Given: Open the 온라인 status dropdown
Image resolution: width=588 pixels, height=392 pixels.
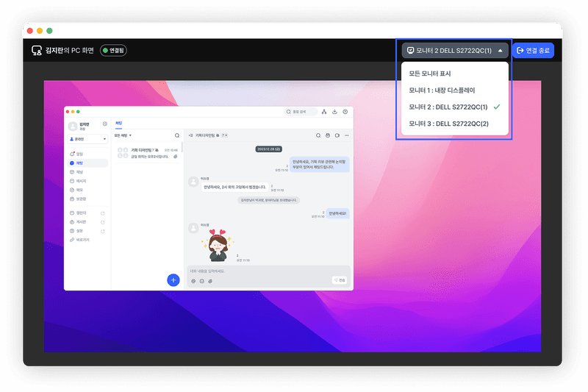Looking at the screenshot, I should [x=87, y=138].
